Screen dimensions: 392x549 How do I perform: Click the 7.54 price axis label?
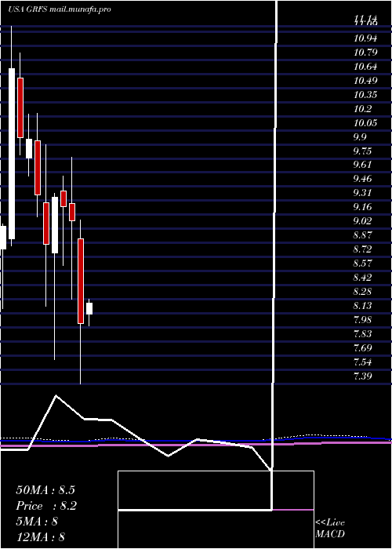click(x=362, y=362)
